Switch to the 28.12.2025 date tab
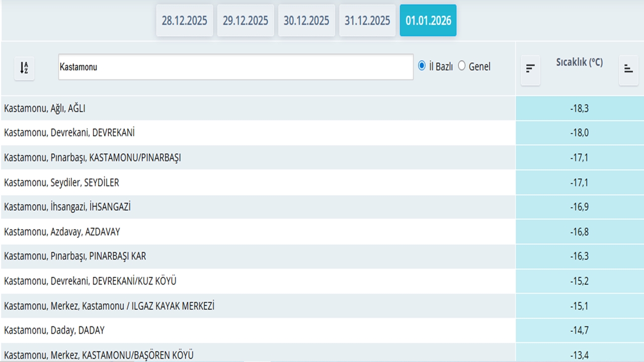 click(184, 21)
